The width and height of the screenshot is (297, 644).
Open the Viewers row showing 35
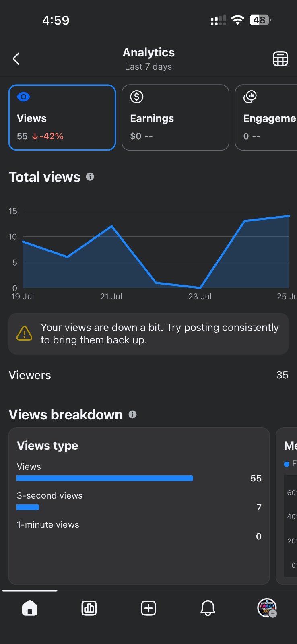tap(148, 375)
